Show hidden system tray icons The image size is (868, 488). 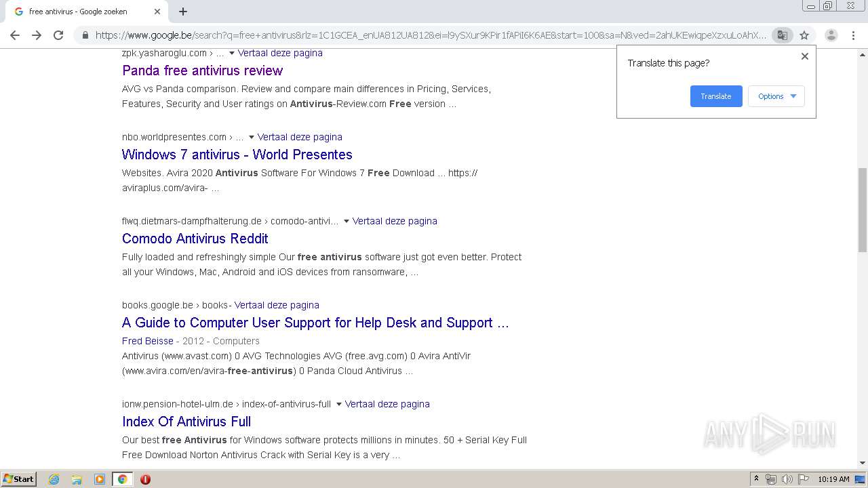click(756, 479)
